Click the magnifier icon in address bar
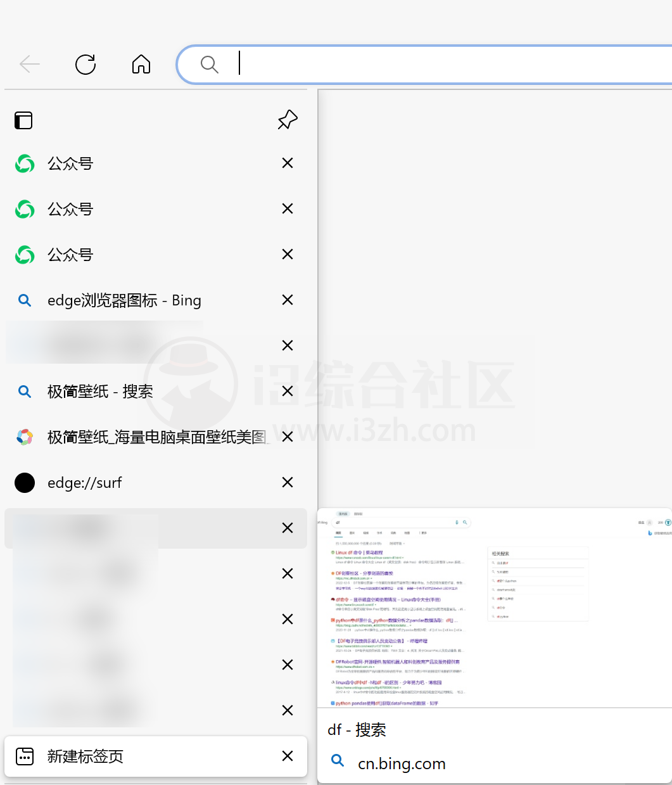The width and height of the screenshot is (672, 785). pyautogui.click(x=210, y=64)
